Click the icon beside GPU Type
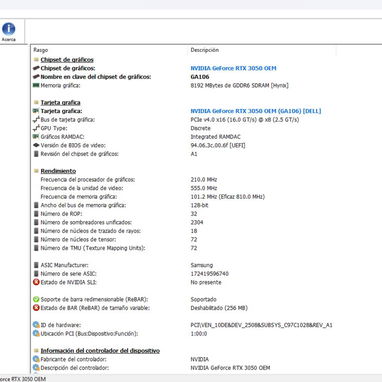 click(x=36, y=128)
